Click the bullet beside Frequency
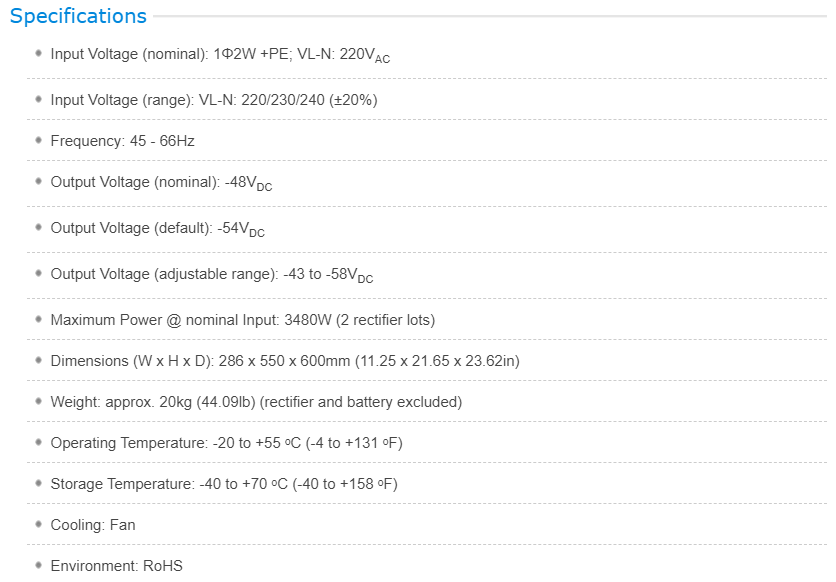836x582 pixels. [38, 140]
